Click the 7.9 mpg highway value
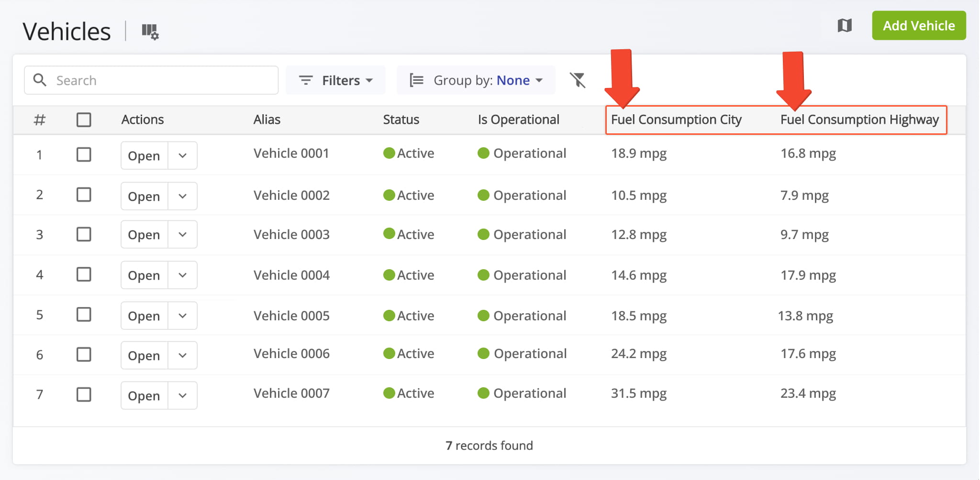The image size is (980, 480). point(804,196)
